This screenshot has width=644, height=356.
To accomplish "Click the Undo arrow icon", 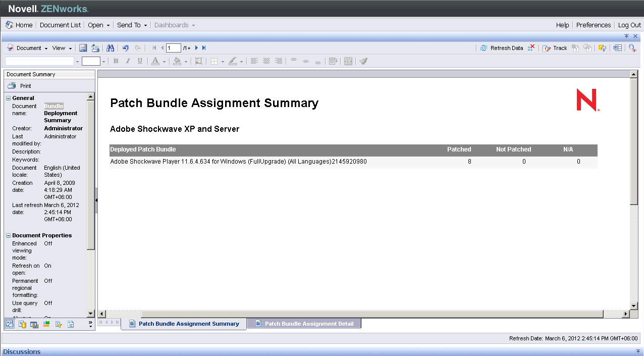I will point(126,48).
